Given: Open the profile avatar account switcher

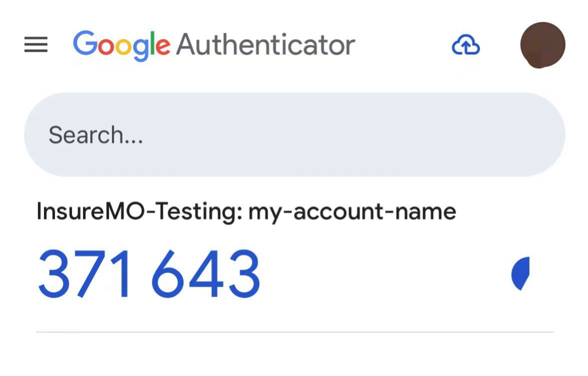Looking at the screenshot, I should coord(542,45).
